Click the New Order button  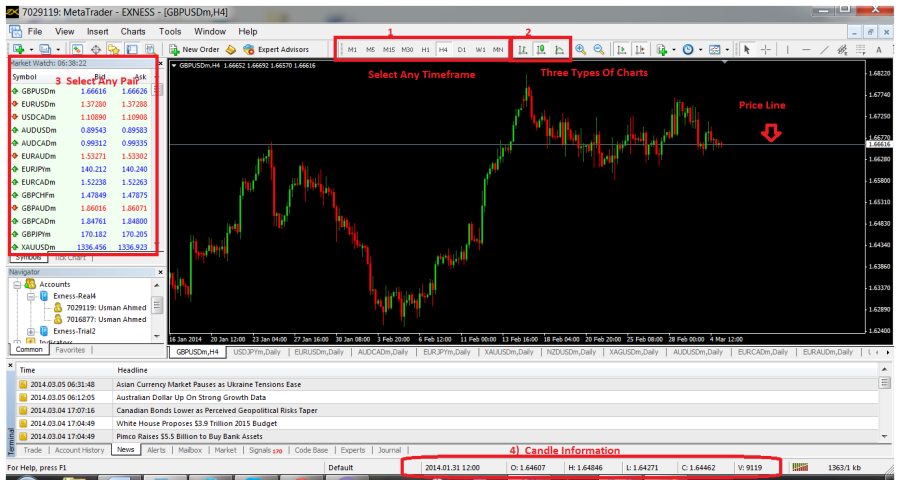[x=194, y=49]
